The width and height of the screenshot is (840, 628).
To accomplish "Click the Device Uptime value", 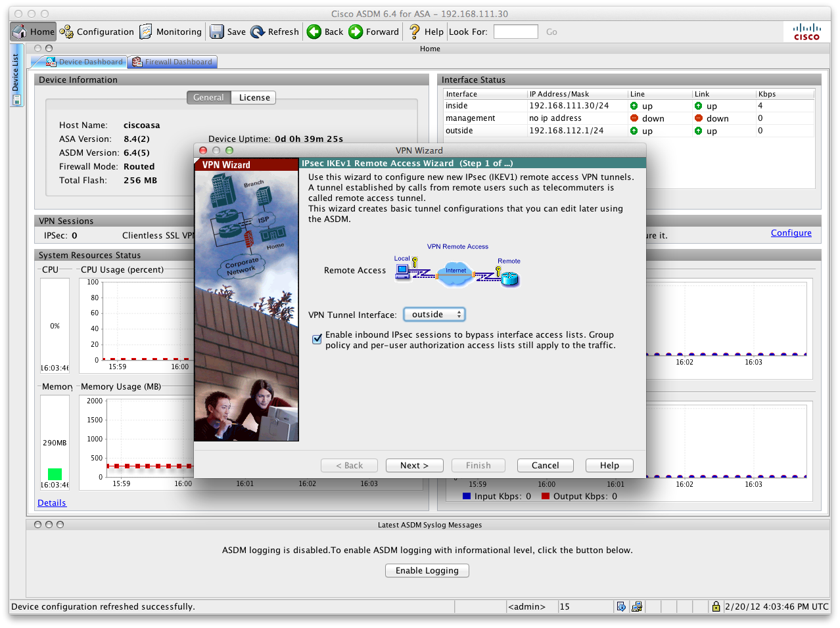I will 309,139.
